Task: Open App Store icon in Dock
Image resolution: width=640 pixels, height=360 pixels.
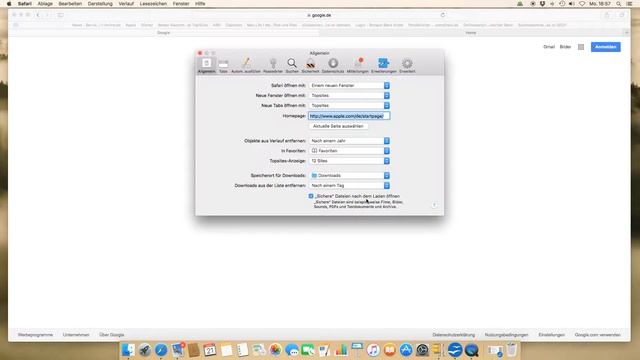Action: click(x=406, y=350)
